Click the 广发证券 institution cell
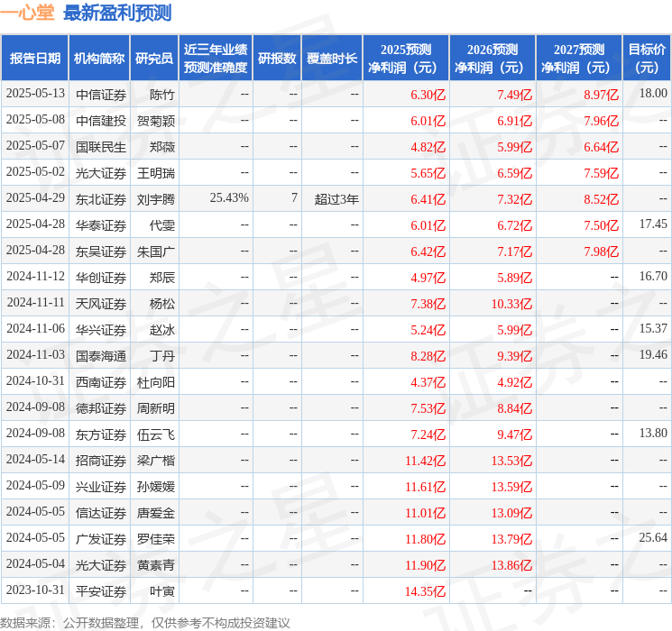The height and width of the screenshot is (631, 672). (101, 538)
